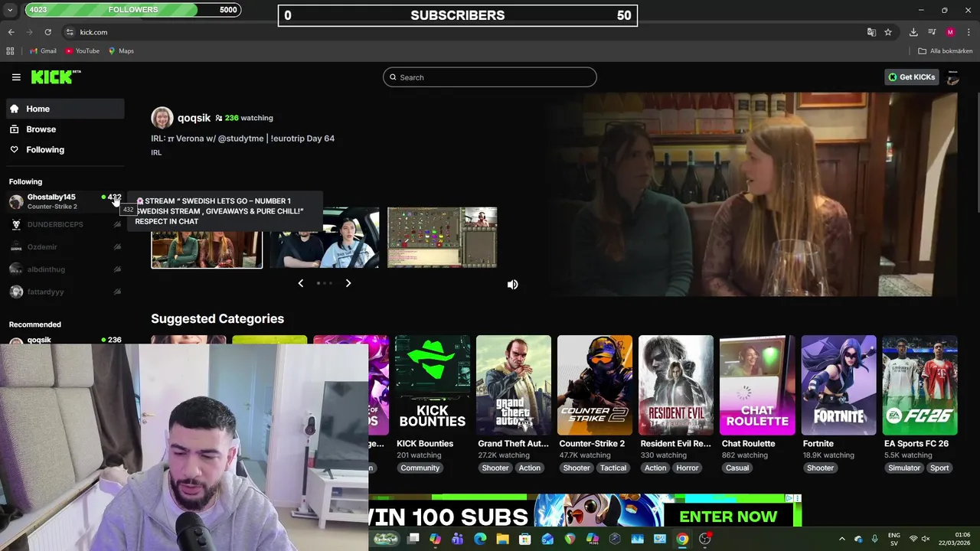The image size is (980, 551).
Task: Open Chrome downloads icon
Action: pos(913,32)
